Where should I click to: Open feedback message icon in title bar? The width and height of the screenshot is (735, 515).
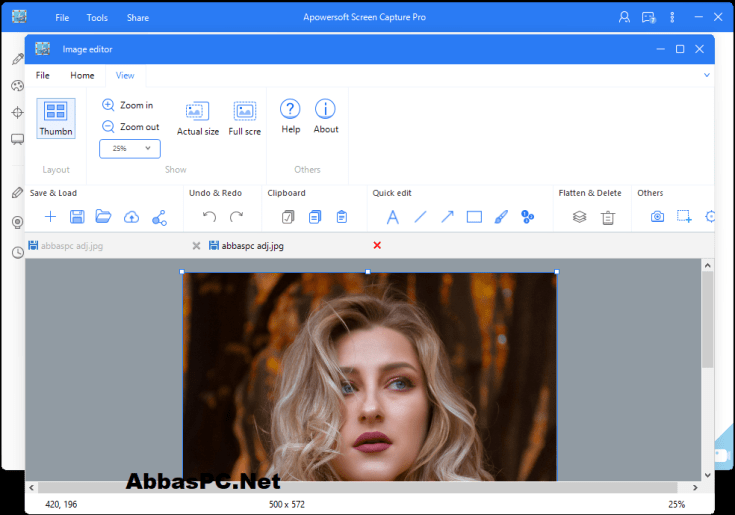(649, 18)
